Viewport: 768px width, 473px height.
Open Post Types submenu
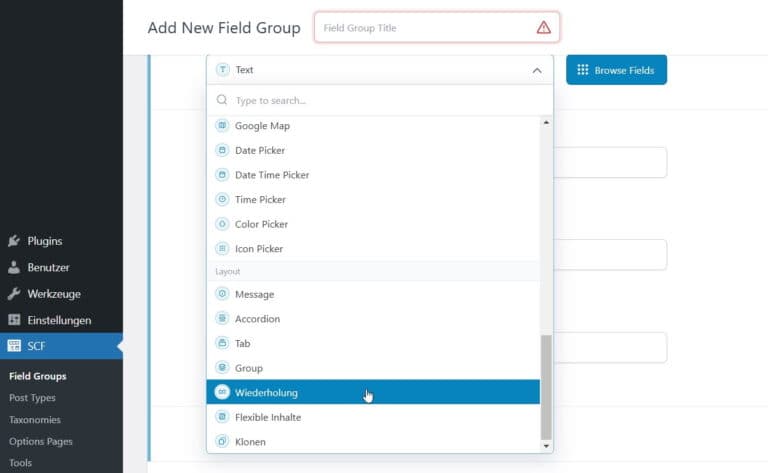[32, 397]
